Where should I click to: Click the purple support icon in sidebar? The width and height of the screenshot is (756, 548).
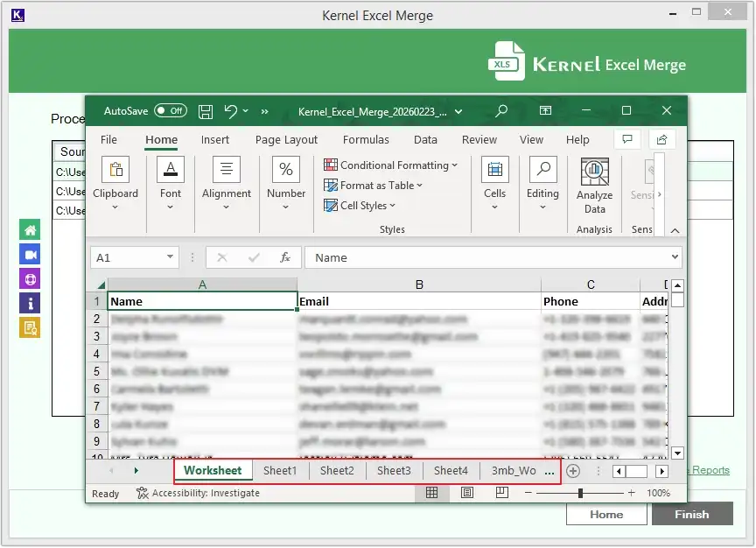[29, 278]
